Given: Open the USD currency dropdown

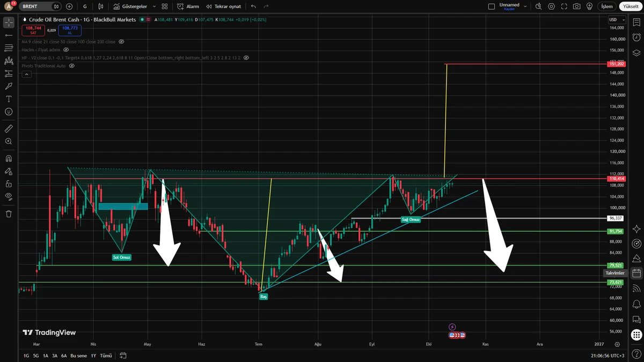Looking at the screenshot, I should (x=615, y=20).
